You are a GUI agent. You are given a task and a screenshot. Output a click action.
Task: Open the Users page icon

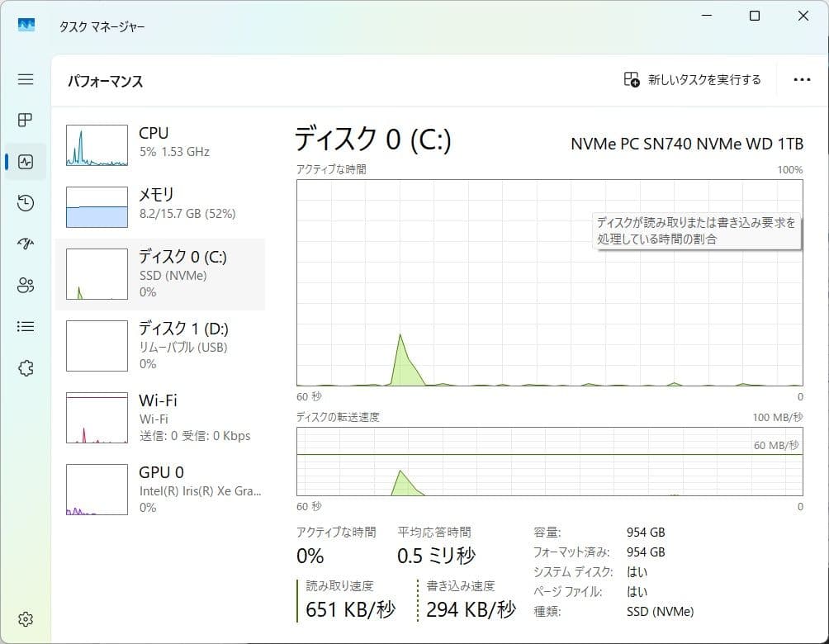[25, 285]
